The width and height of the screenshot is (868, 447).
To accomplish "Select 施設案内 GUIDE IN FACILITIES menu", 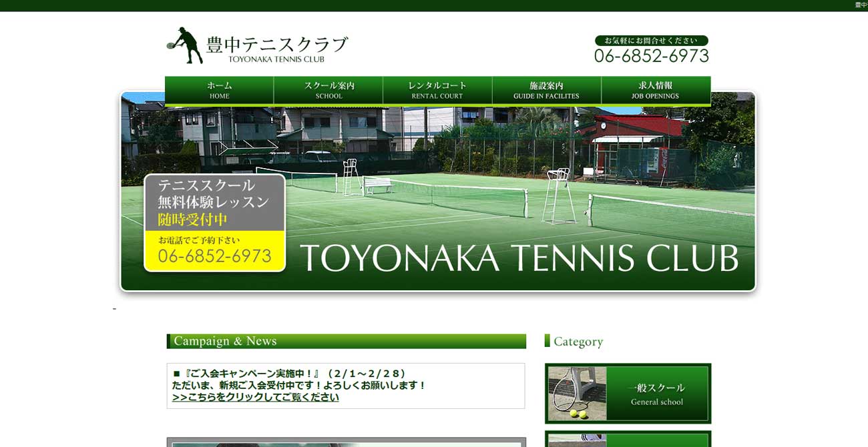I will point(546,90).
